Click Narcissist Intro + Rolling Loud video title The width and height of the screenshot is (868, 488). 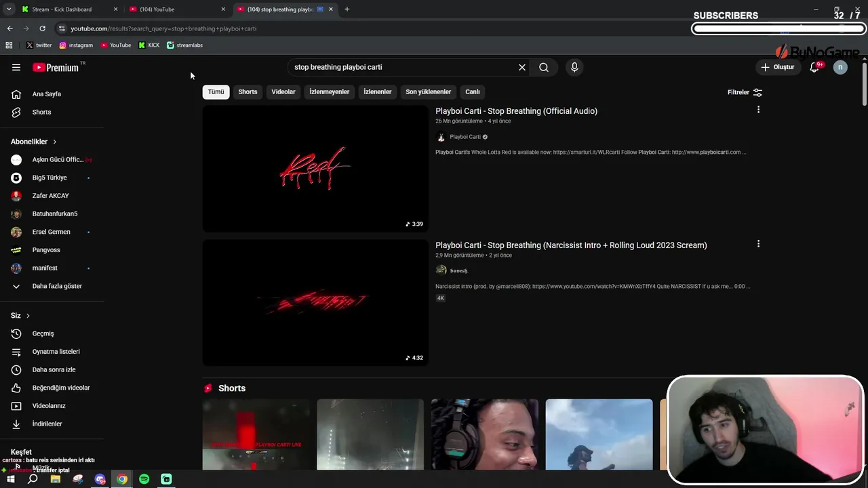click(x=571, y=245)
